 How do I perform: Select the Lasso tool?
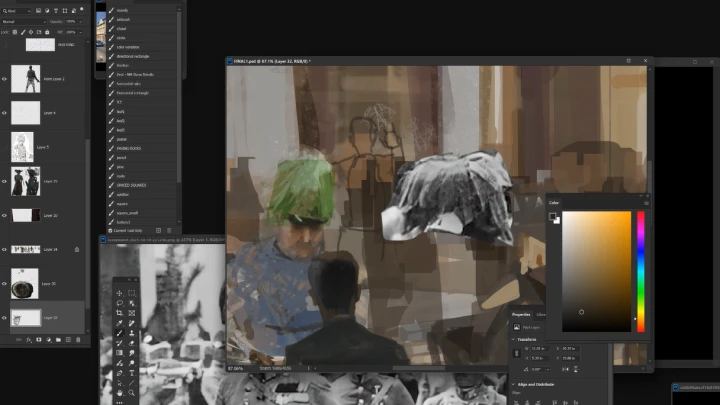point(119,303)
